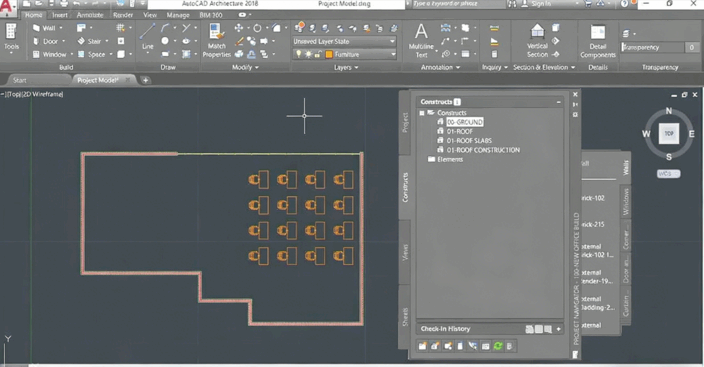Click Sign In button
Viewport: 704px width, 367px height.
pyautogui.click(x=541, y=4)
